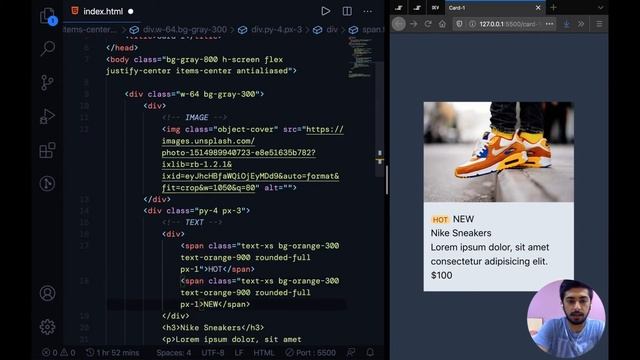This screenshot has height=360, width=640.
Task: Open the Extensions view
Action: [47, 150]
